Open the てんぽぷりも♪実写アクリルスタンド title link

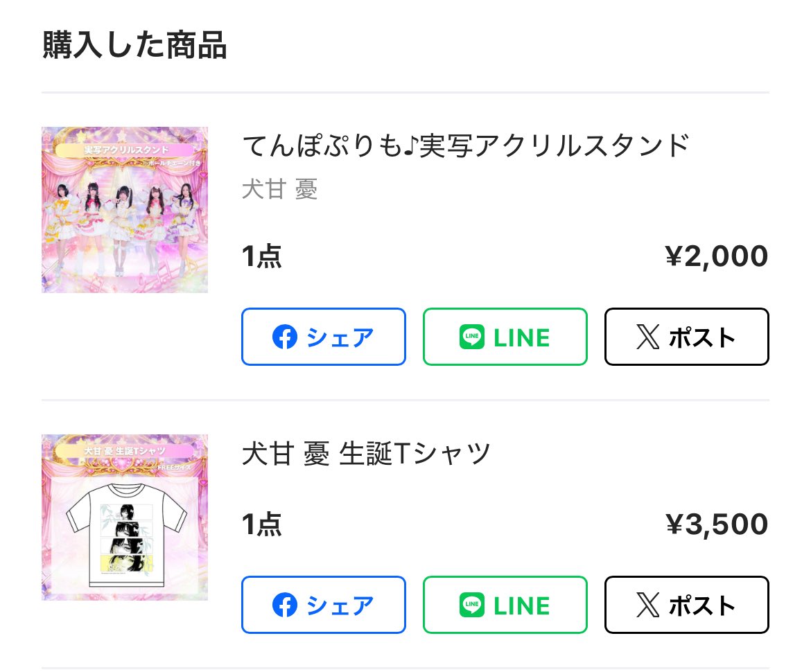(x=466, y=146)
